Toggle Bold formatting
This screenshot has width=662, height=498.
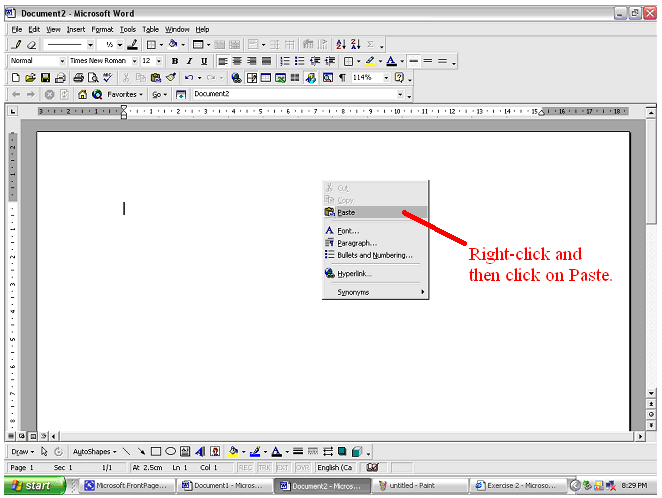pyautogui.click(x=175, y=61)
